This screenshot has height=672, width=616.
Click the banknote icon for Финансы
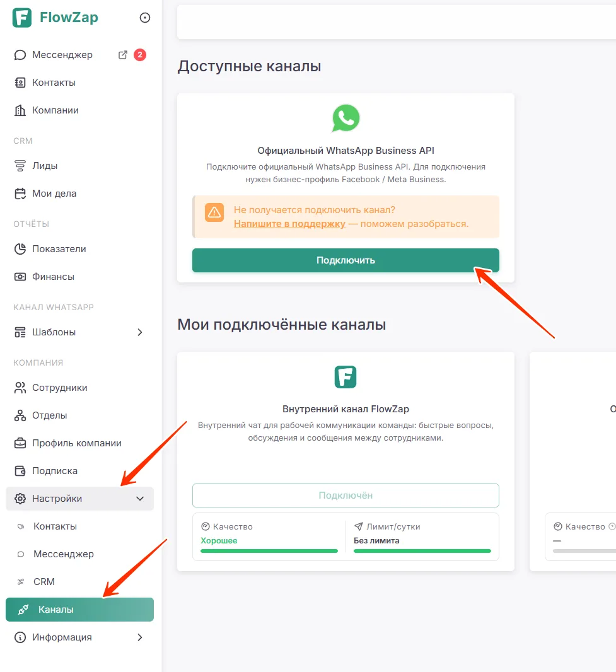[x=20, y=277]
